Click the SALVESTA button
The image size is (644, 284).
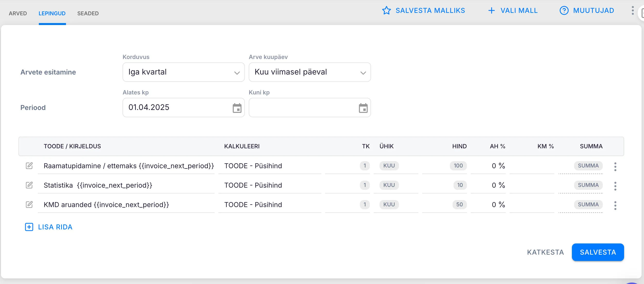pyautogui.click(x=597, y=252)
